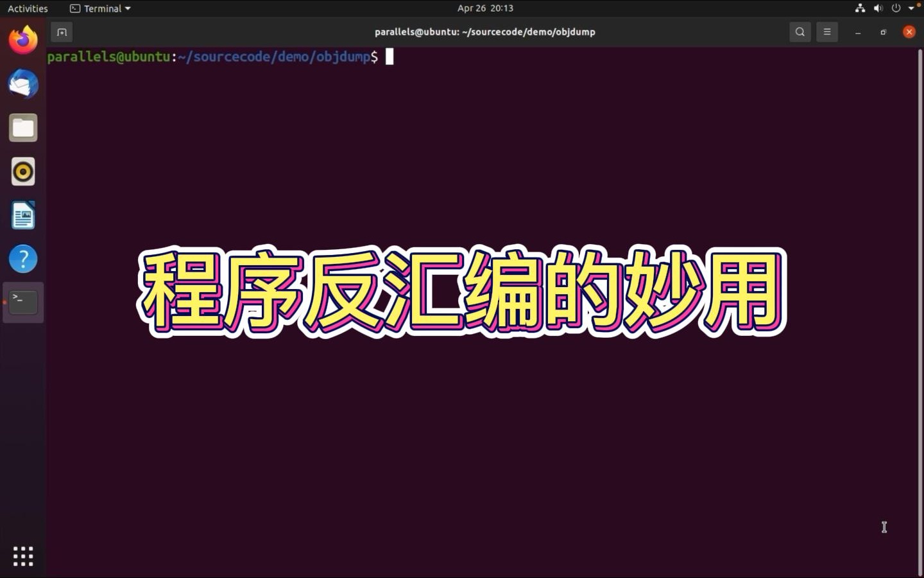Click the window title parallels@ubuntu
This screenshot has width=924, height=578.
pyautogui.click(x=485, y=32)
